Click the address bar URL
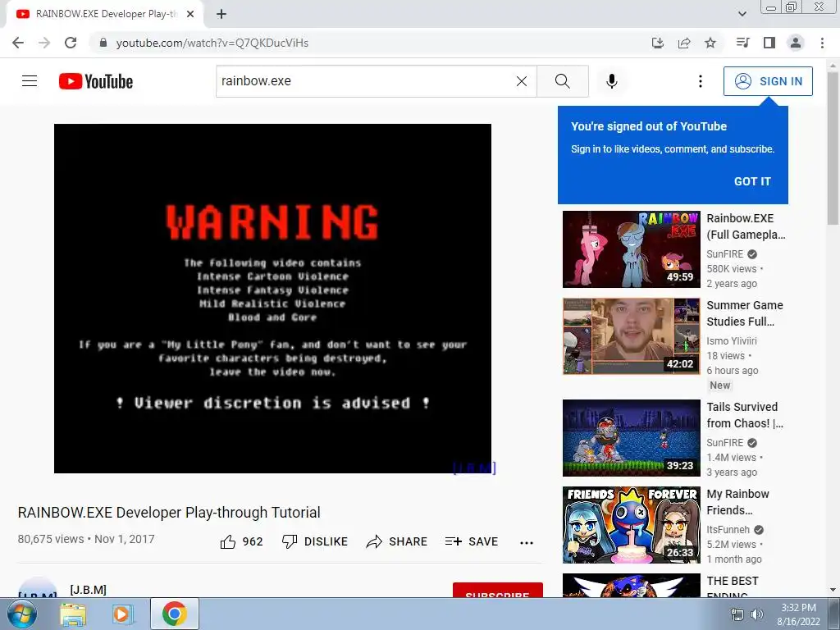The image size is (840, 630). coord(212,43)
